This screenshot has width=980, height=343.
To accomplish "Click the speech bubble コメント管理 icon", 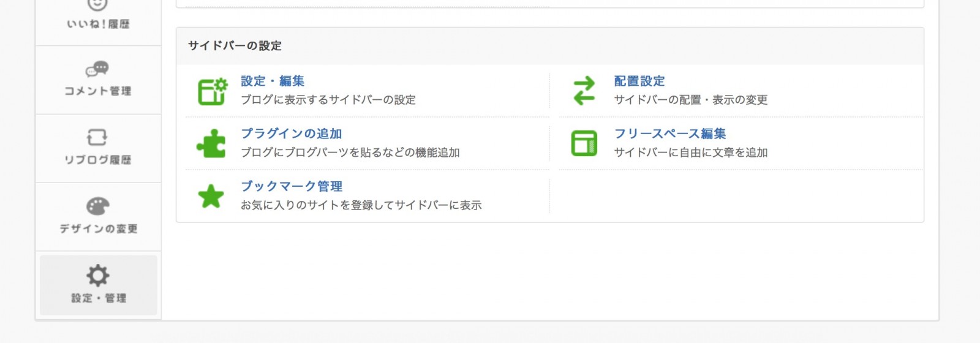I will click(98, 69).
